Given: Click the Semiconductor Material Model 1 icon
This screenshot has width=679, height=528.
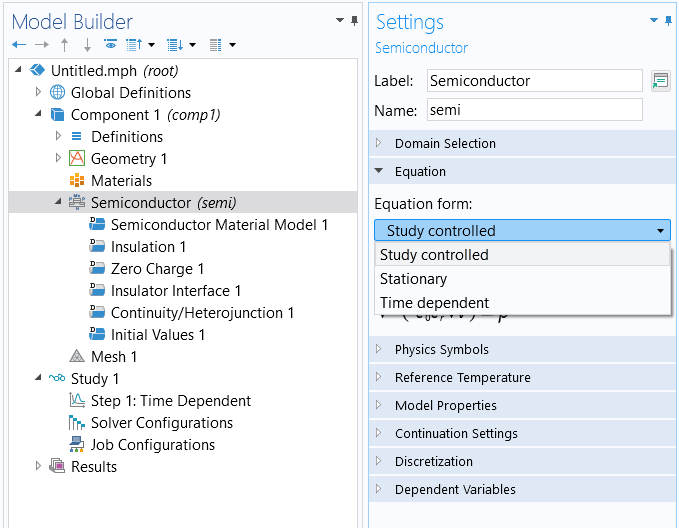Looking at the screenshot, I should click(x=97, y=224).
